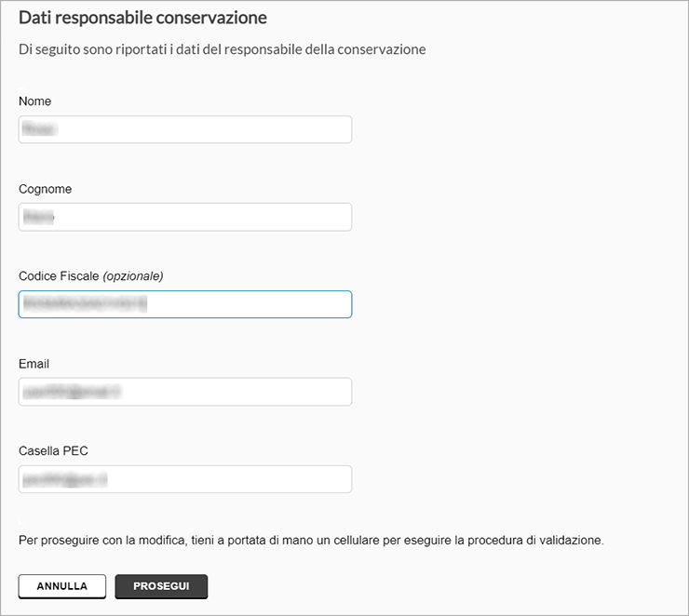Viewport: 689px width, 616px height.
Task: Place cursor on blurred Cognome value
Action: click(39, 217)
